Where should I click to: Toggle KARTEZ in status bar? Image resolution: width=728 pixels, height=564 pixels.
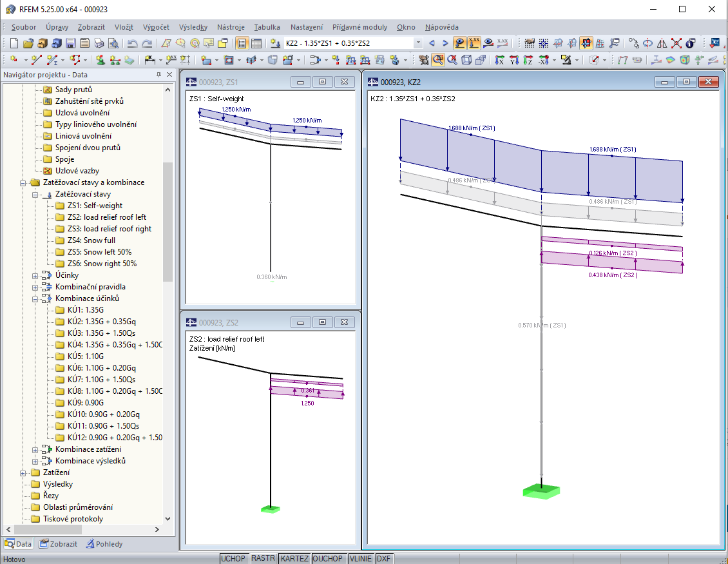[294, 558]
